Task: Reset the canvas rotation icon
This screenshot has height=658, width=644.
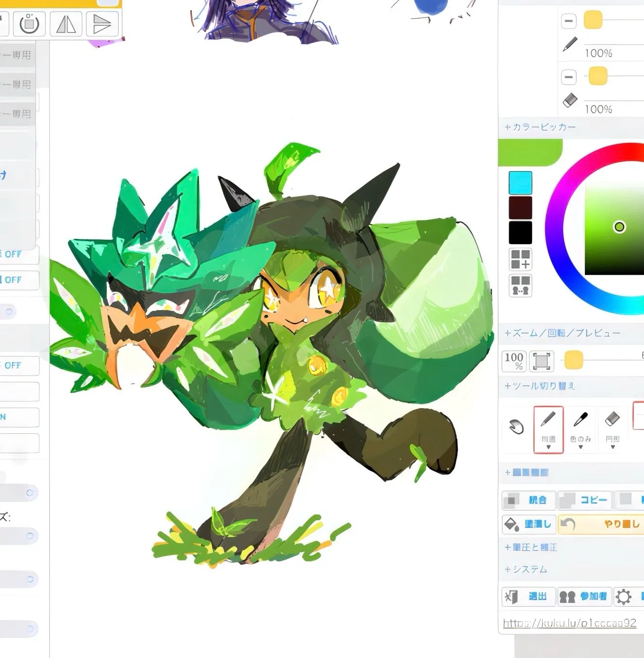Action: (x=30, y=24)
